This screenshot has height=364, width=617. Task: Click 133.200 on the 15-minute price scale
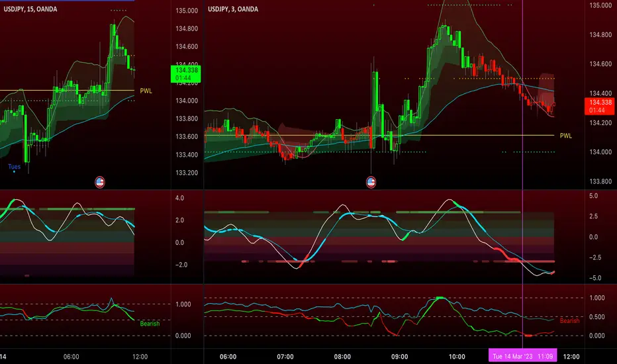click(187, 173)
